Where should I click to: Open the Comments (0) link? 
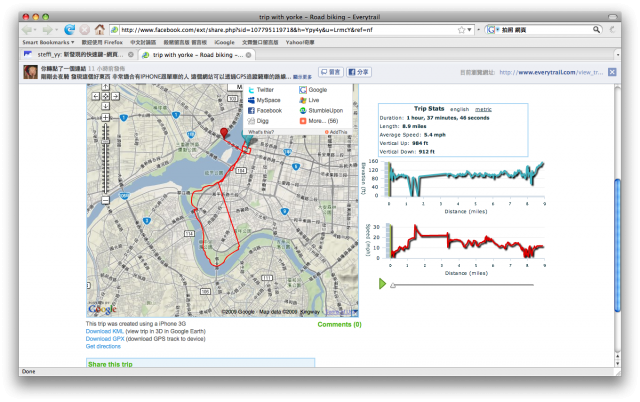tap(340, 324)
